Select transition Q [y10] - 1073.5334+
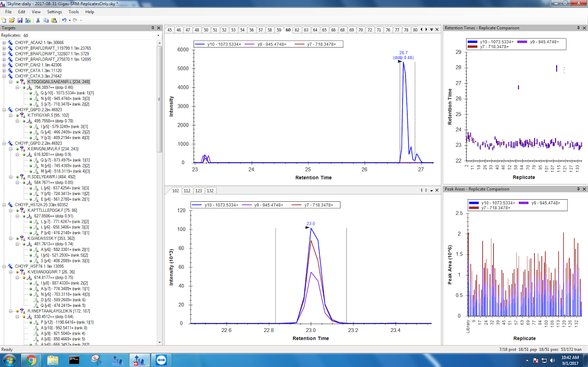The image size is (588, 367). point(67,93)
